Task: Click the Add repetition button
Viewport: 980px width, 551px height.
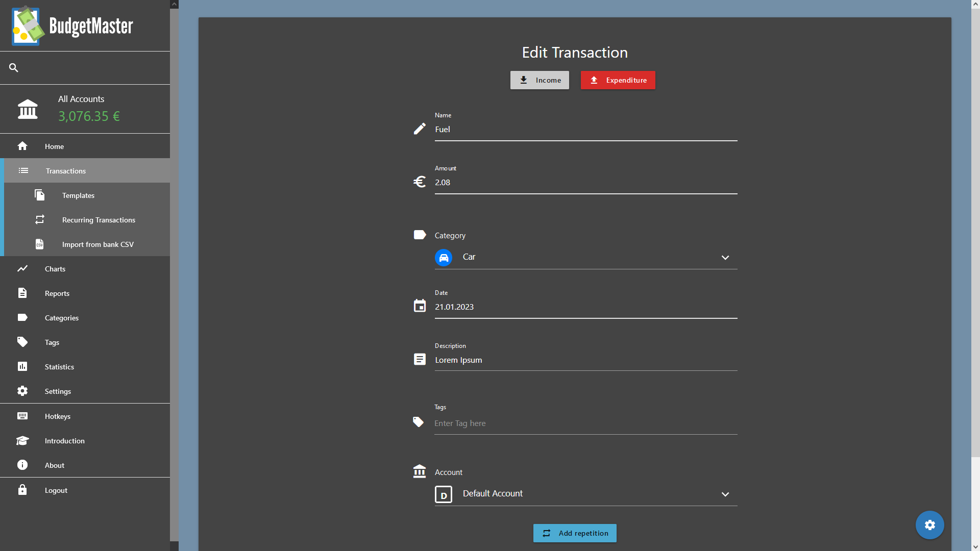Action: [575, 533]
